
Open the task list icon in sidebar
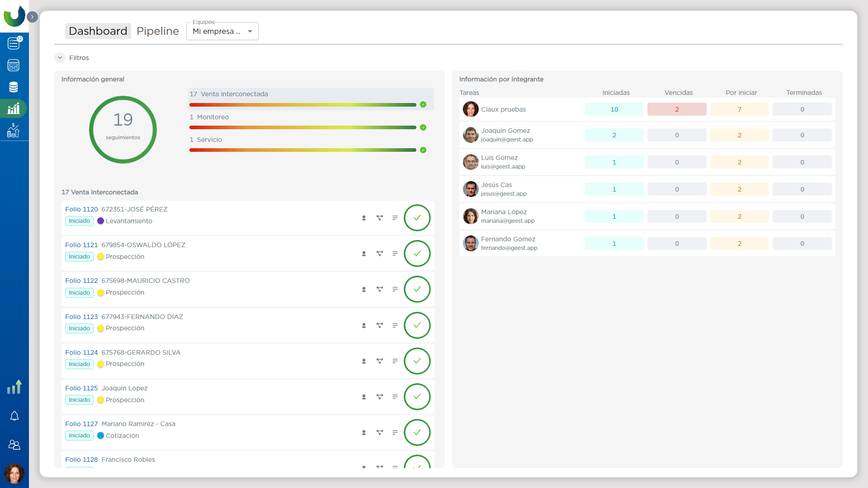14,43
